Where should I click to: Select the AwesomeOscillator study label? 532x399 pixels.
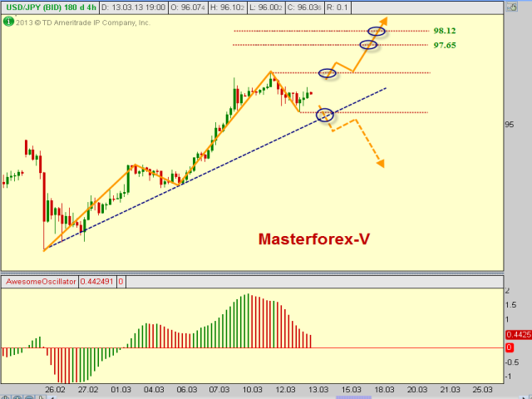41,282
